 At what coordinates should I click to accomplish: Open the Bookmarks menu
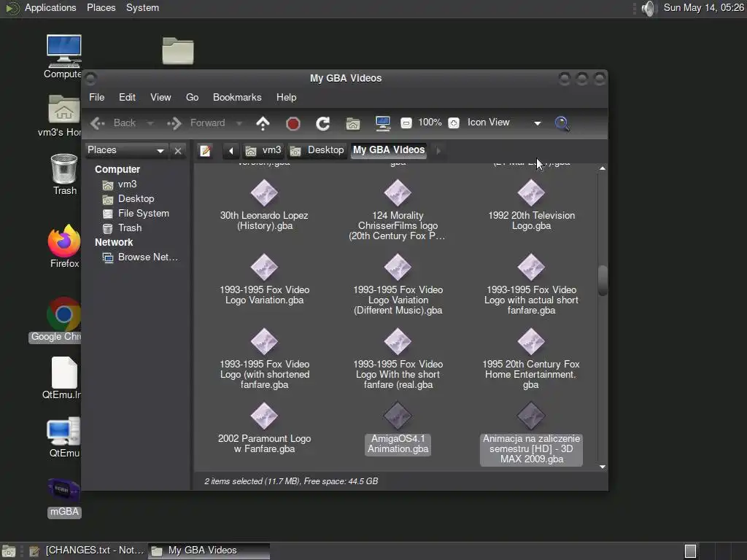click(x=237, y=97)
